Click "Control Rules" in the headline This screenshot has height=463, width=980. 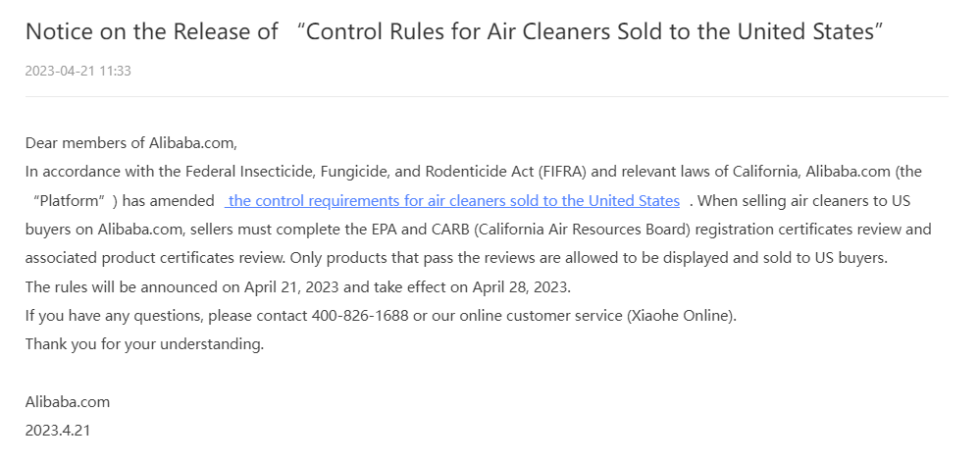[367, 31]
